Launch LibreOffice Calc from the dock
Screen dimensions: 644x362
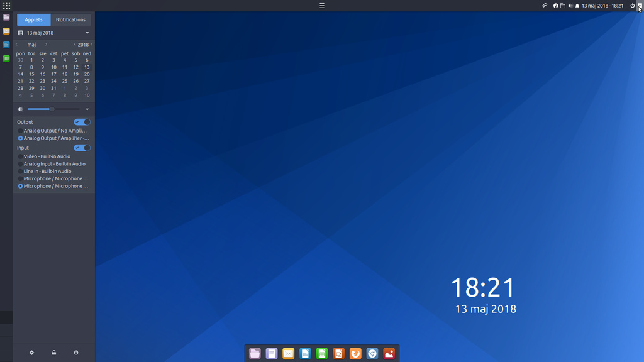[322, 353]
